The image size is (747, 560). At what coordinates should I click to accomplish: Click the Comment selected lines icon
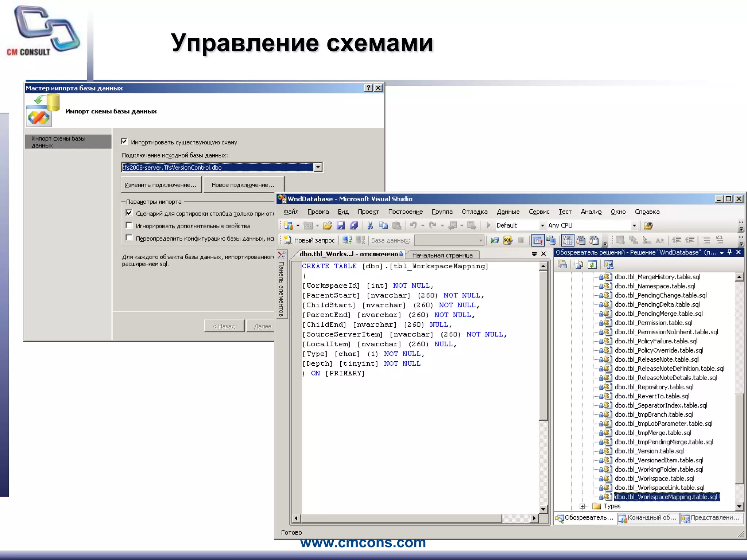706,240
